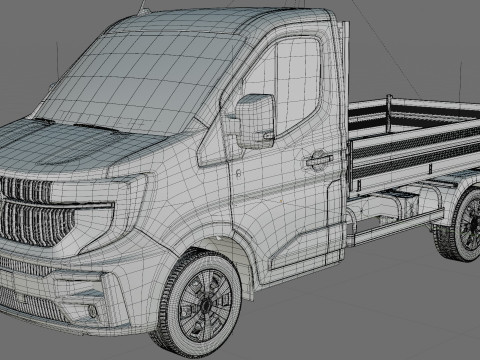Click the side mirror on the cab door
480x360 pixels.
pos(255,121)
